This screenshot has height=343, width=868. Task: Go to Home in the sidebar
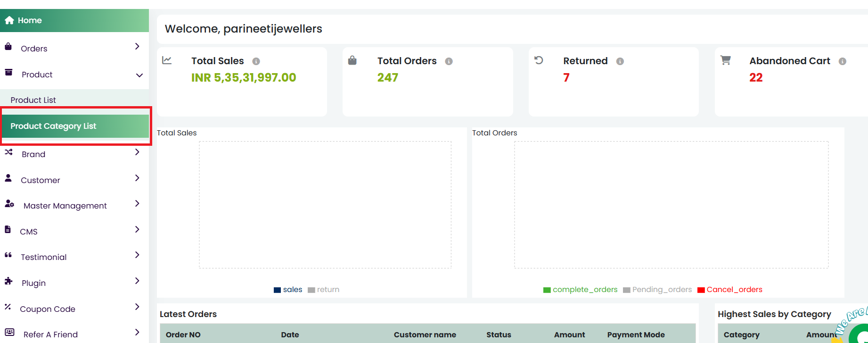(29, 20)
